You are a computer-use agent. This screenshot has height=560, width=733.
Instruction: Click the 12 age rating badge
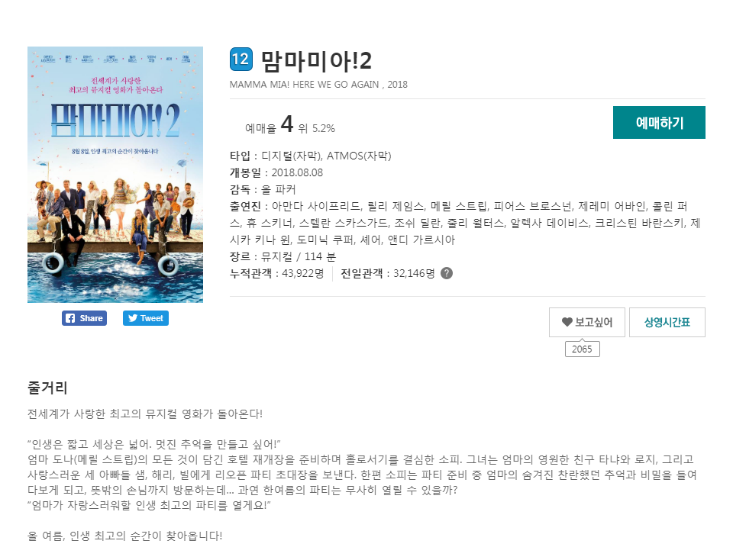point(241,60)
